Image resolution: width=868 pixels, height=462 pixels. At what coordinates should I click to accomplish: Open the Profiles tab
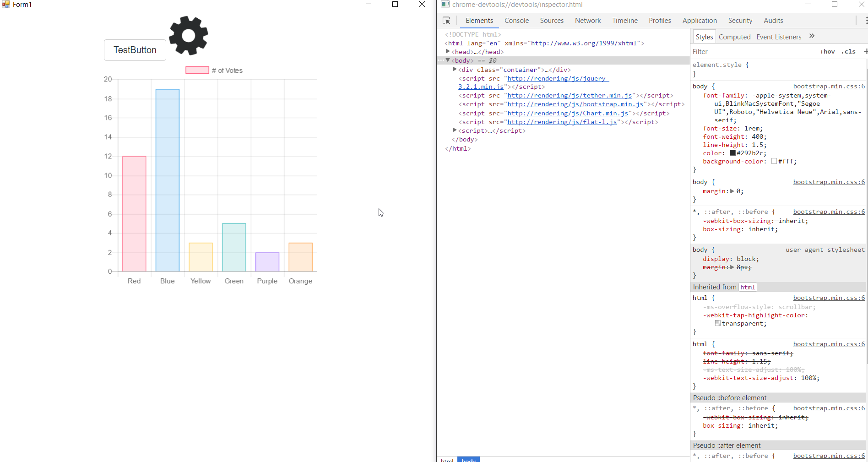[660, 21]
